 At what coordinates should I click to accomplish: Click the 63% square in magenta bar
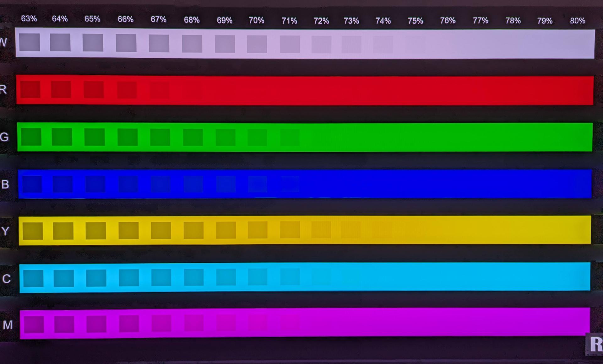[x=34, y=324]
